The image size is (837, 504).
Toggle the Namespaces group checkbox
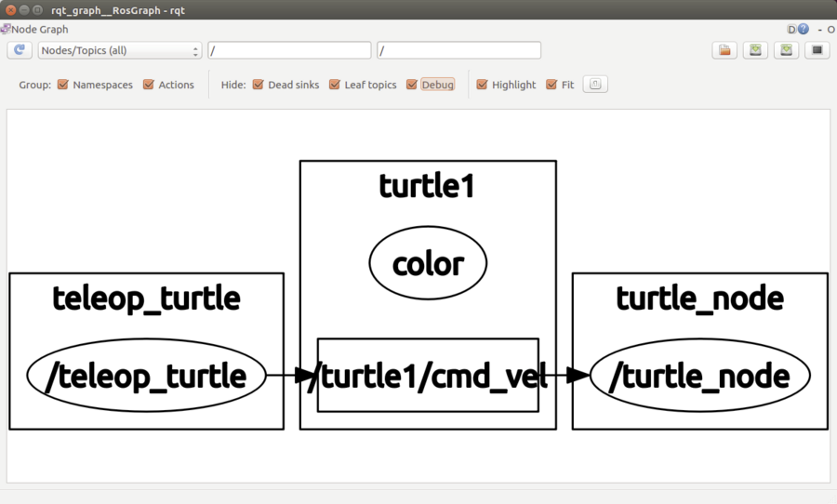pyautogui.click(x=63, y=85)
